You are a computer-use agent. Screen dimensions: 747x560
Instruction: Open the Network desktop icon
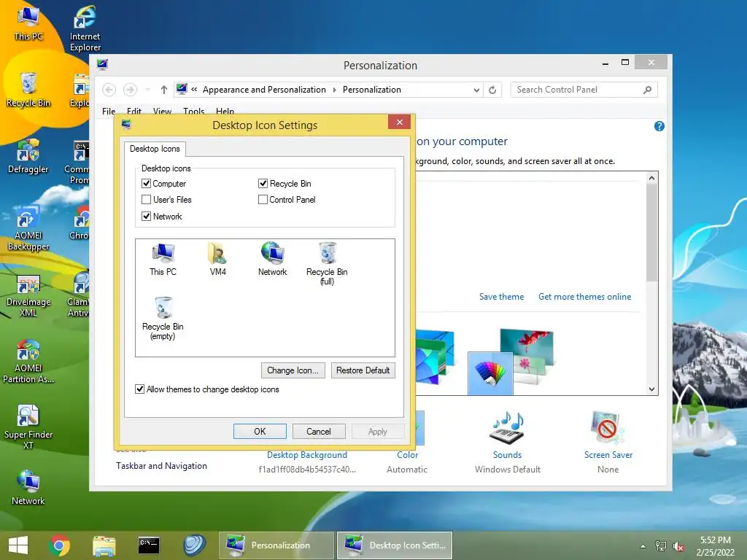tap(28, 488)
